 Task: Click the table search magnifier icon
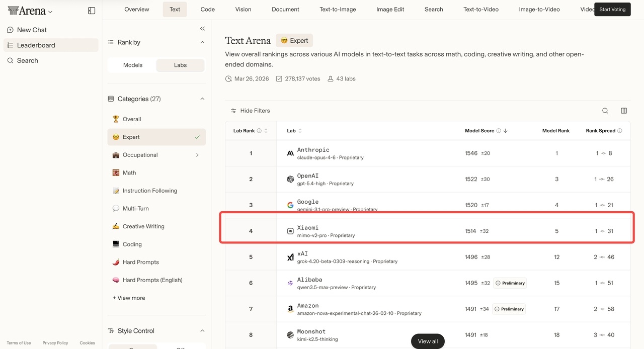point(605,111)
